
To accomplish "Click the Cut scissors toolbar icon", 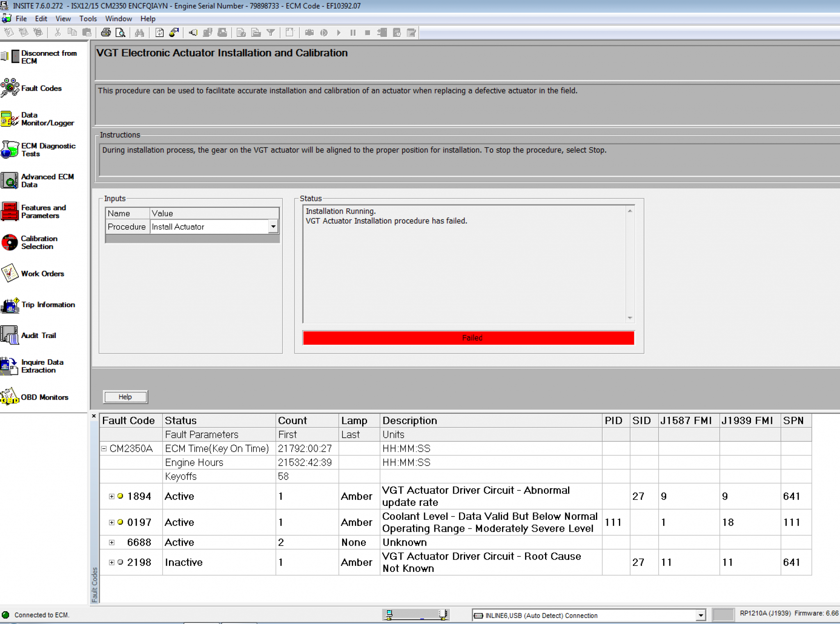I will point(58,32).
